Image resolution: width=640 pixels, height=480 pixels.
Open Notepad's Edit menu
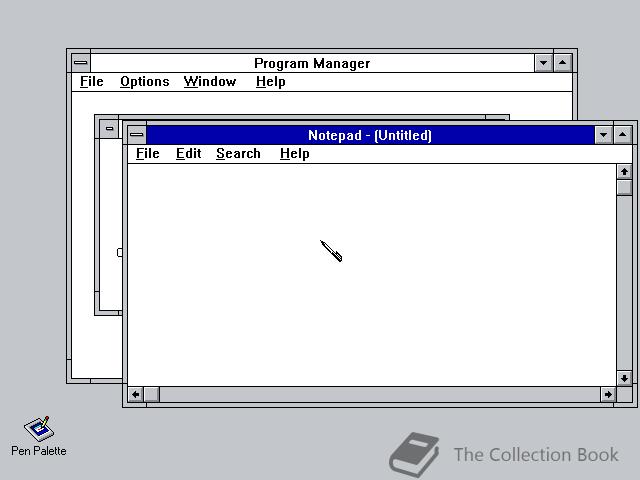[x=188, y=153]
